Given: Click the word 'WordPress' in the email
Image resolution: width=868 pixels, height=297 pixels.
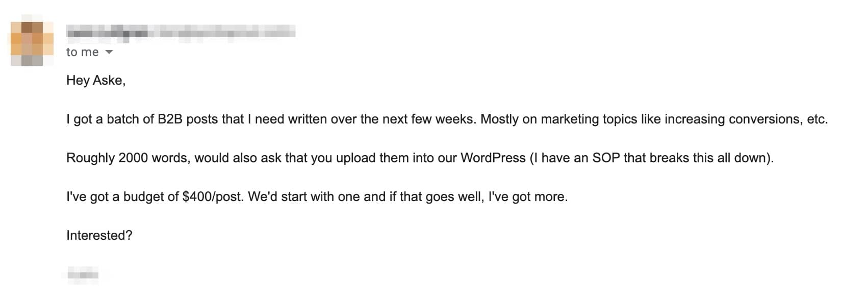Looking at the screenshot, I should click(493, 158).
